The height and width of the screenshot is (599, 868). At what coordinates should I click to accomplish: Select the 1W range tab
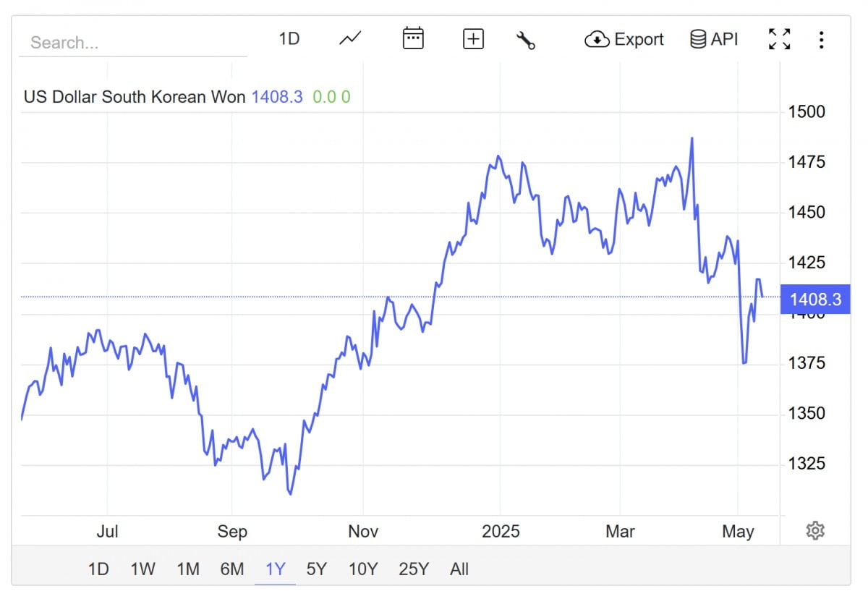142,569
